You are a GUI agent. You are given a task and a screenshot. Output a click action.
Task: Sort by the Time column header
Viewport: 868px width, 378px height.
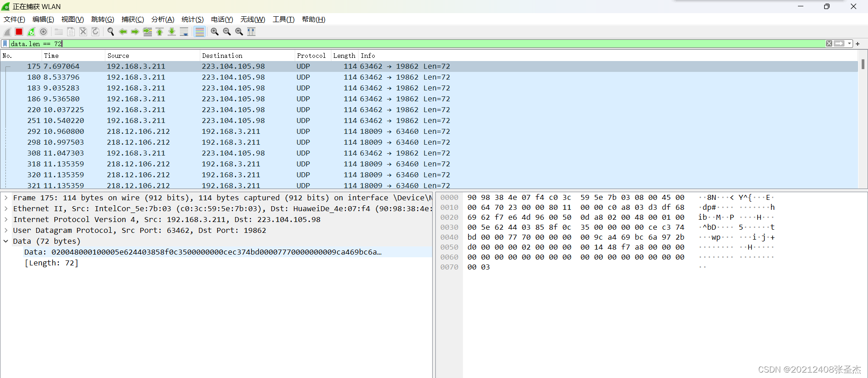point(73,56)
